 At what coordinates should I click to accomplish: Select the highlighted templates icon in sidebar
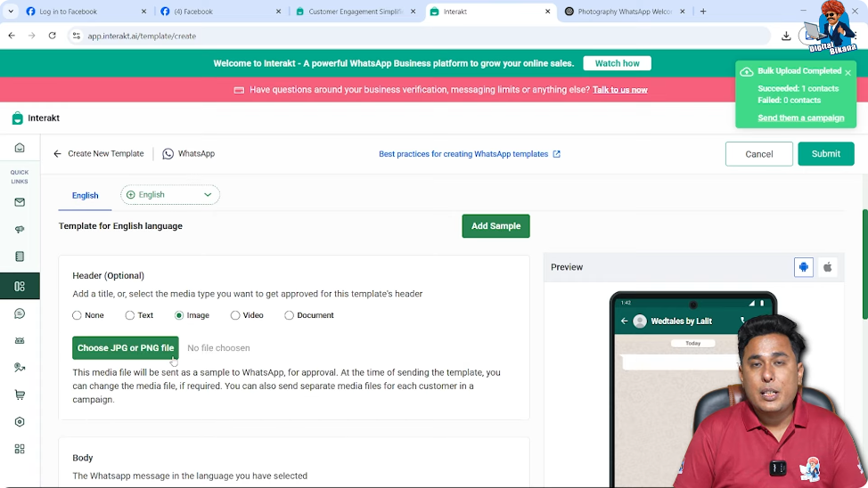pyautogui.click(x=20, y=286)
